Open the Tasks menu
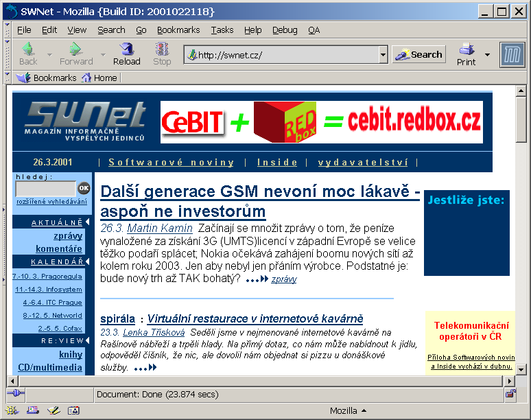This screenshot has height=420, width=531. click(x=222, y=30)
